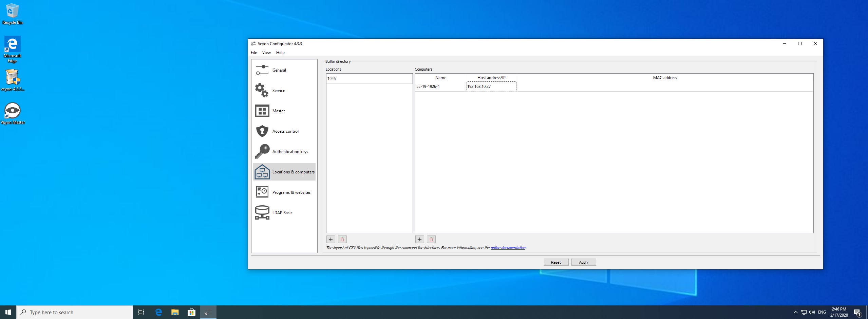Open the View menu
868x319 pixels.
coord(266,53)
